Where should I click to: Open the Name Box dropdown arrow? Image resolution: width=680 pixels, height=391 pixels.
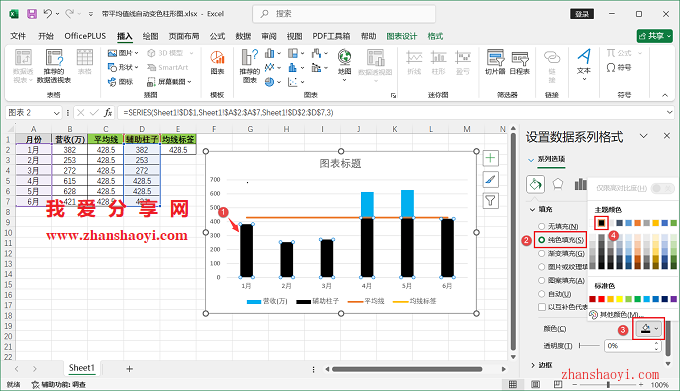[56, 113]
